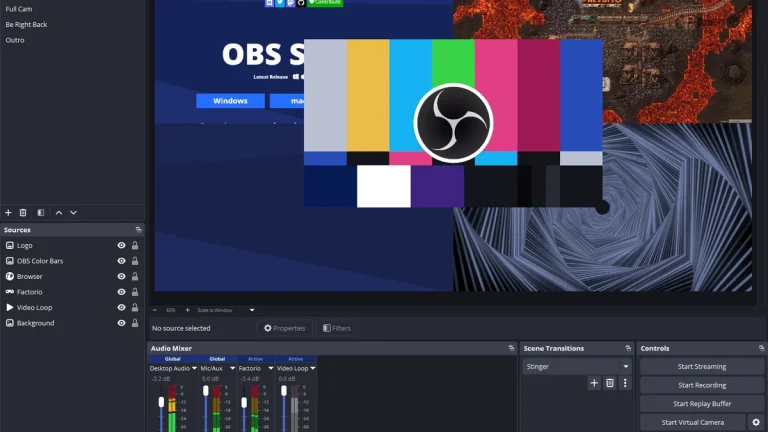Image resolution: width=768 pixels, height=432 pixels.
Task: Toggle visibility of the Video Loop source
Action: click(x=121, y=308)
